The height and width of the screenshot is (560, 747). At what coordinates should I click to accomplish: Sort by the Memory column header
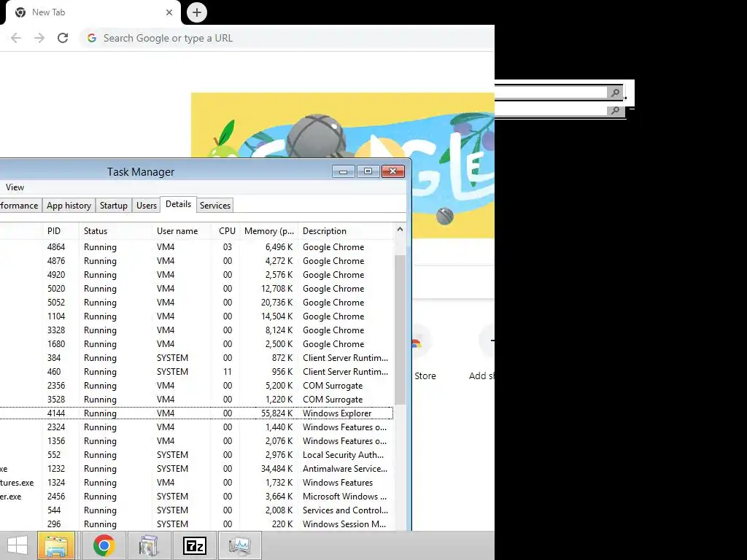coord(269,231)
